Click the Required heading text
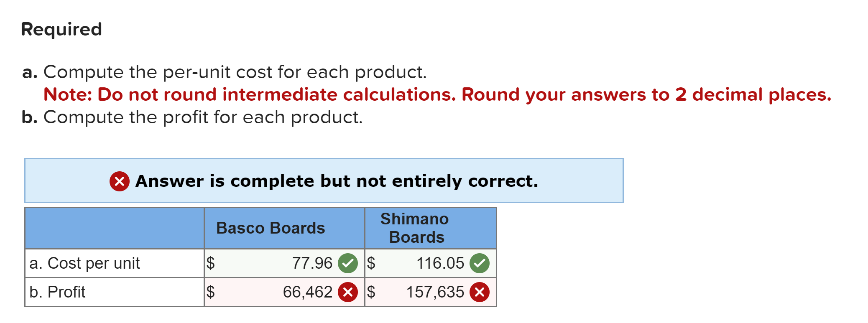The height and width of the screenshot is (323, 868). 62,29
